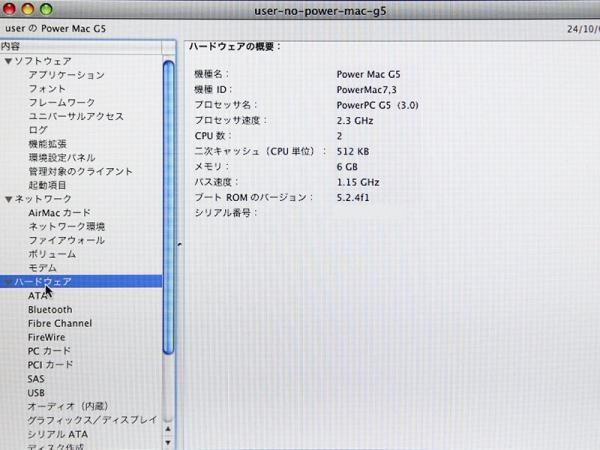Click the CPU 数 label
Viewport: 600px width, 450px height.
point(212,136)
